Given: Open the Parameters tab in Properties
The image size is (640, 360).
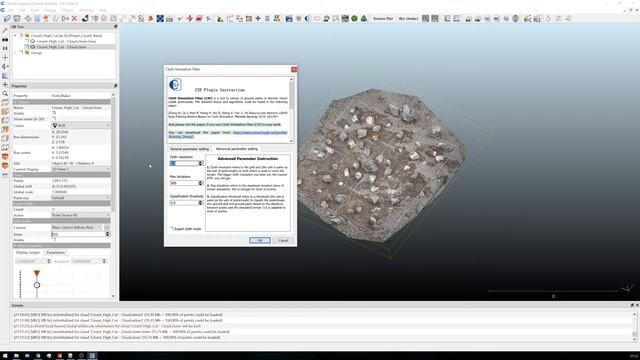Looking at the screenshot, I should coord(56,253).
